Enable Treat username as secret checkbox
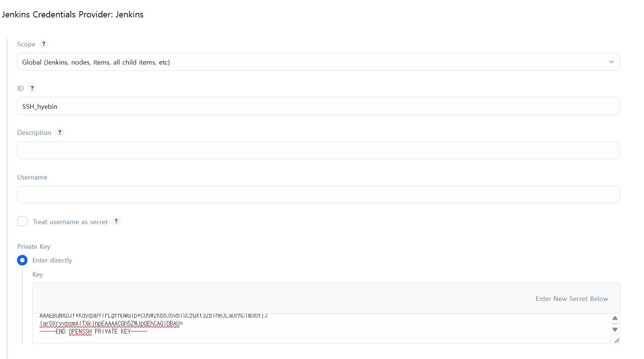The image size is (644, 359). point(22,221)
